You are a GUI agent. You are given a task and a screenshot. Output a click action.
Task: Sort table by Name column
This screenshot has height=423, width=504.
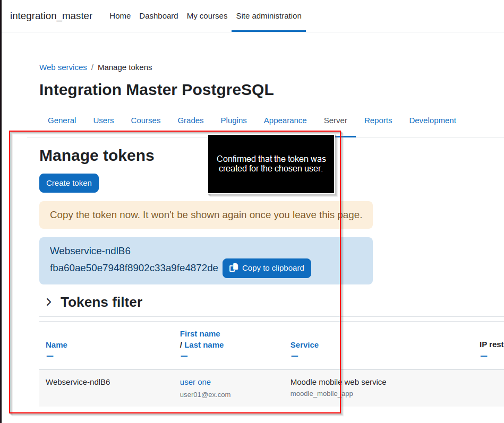point(56,345)
